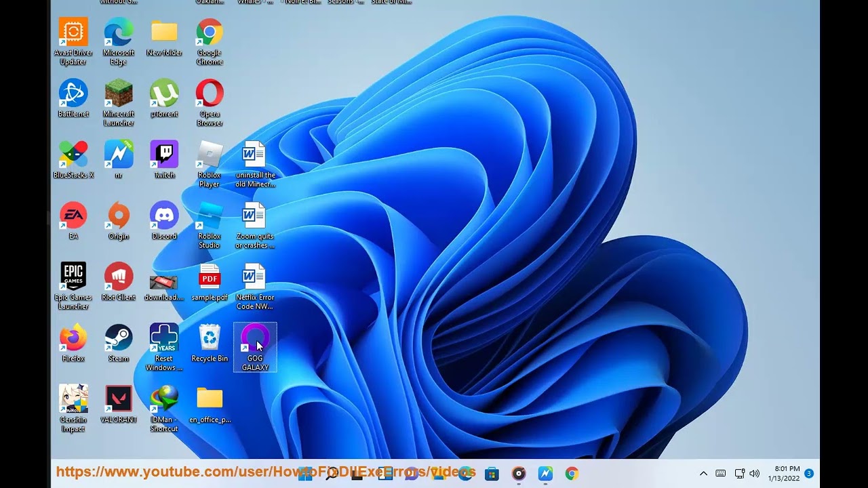Open Microsoft Store from the taskbar
This screenshot has height=488, width=868.
point(492,474)
